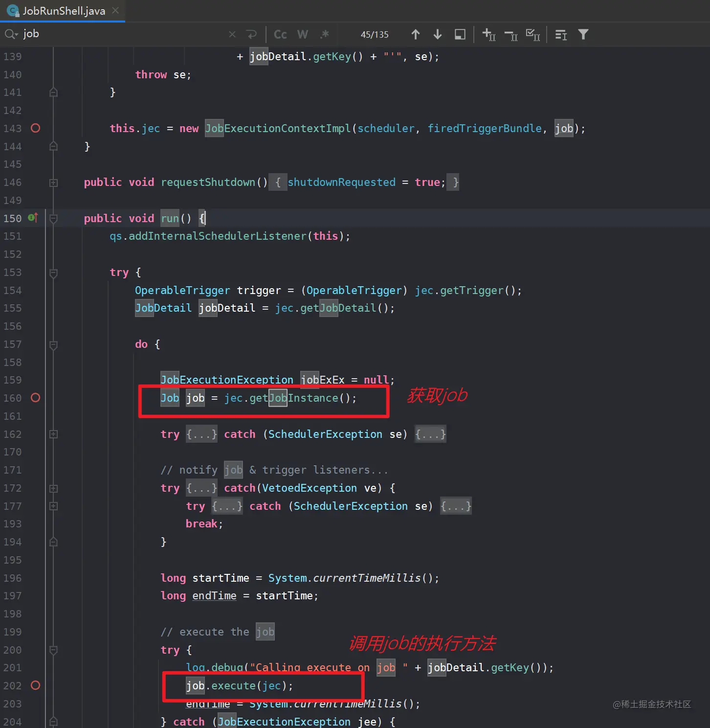Toggle Regex search option

pos(325,34)
